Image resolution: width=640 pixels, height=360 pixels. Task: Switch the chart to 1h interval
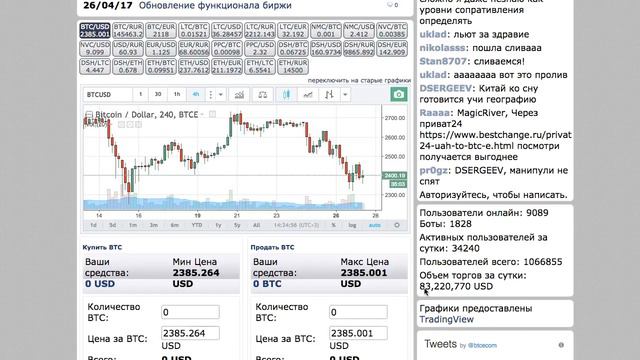click(x=177, y=95)
